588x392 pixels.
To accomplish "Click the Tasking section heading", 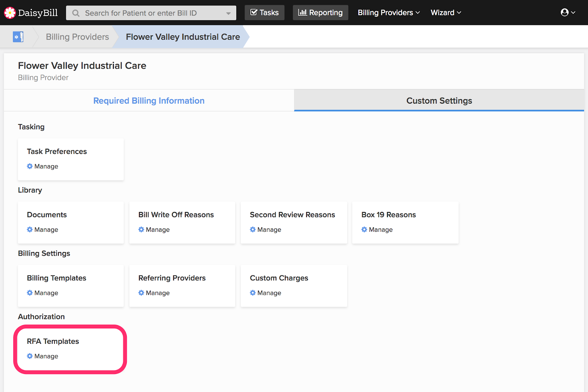I will point(31,127).
